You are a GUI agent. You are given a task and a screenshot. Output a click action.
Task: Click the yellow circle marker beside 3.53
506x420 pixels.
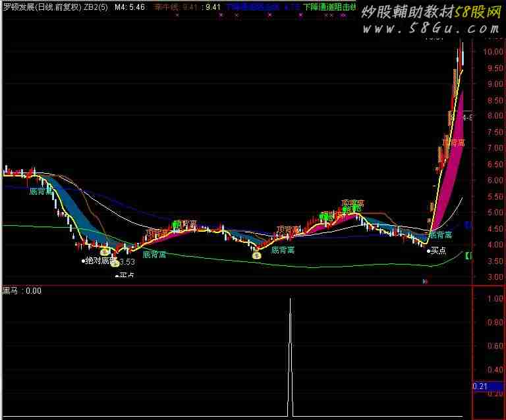coord(115,263)
